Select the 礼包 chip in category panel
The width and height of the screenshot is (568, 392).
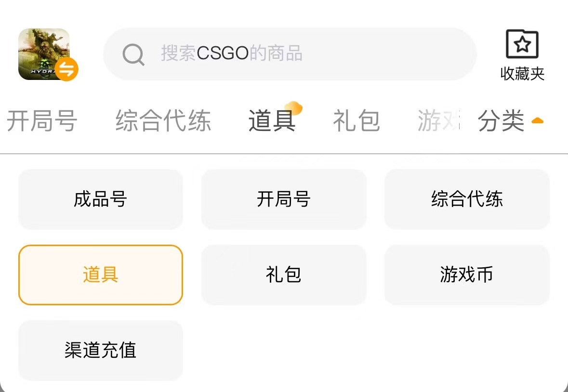point(283,275)
